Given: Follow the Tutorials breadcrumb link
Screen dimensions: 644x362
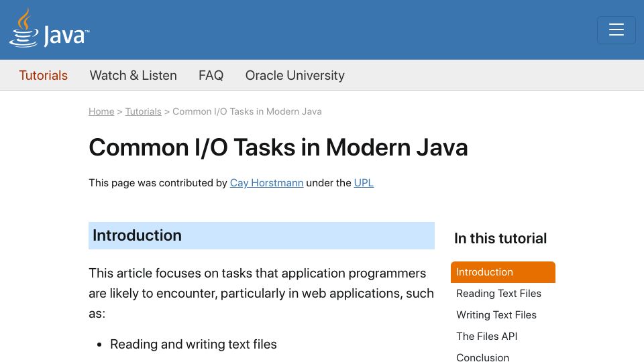Looking at the screenshot, I should [x=144, y=112].
